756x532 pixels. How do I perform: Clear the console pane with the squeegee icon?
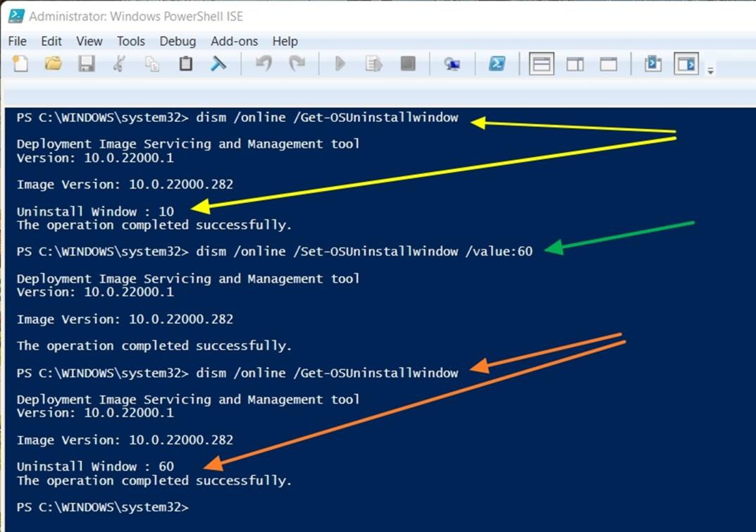(218, 64)
